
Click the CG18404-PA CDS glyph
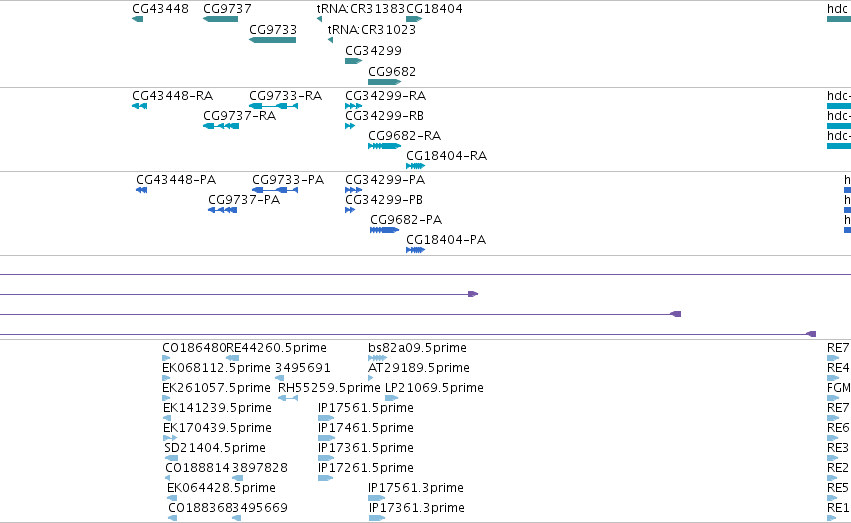(415, 250)
